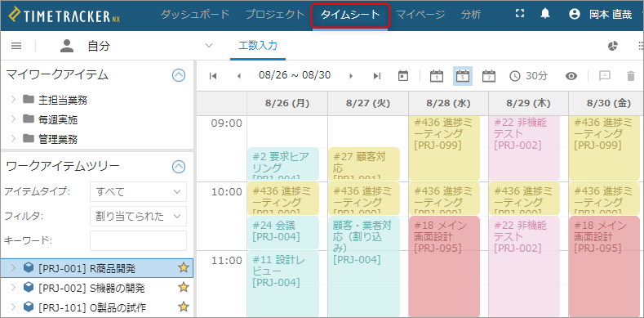Jump to last period button
The width and height of the screenshot is (644, 318).
coord(377,76)
